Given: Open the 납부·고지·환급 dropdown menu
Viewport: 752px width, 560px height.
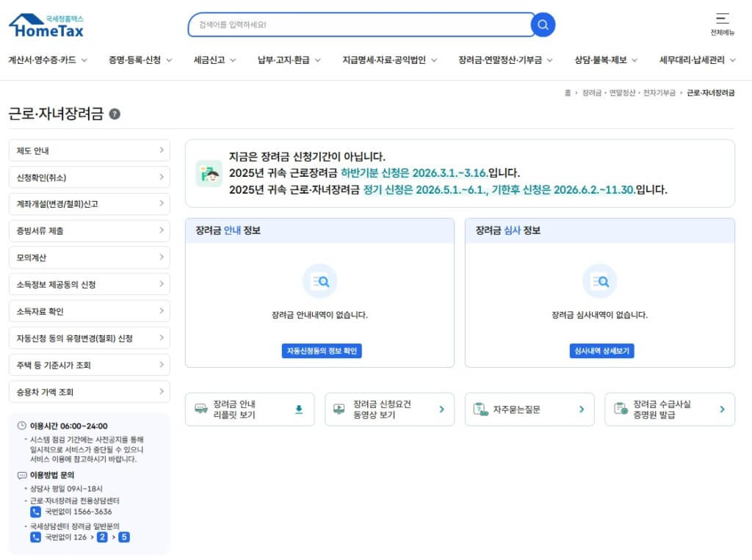Looking at the screenshot, I should (289, 60).
